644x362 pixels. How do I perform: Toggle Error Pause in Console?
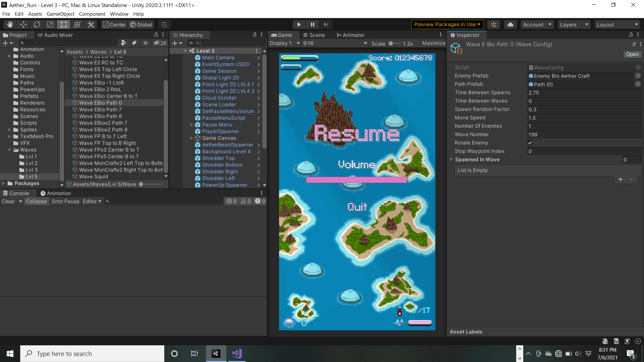[65, 201]
